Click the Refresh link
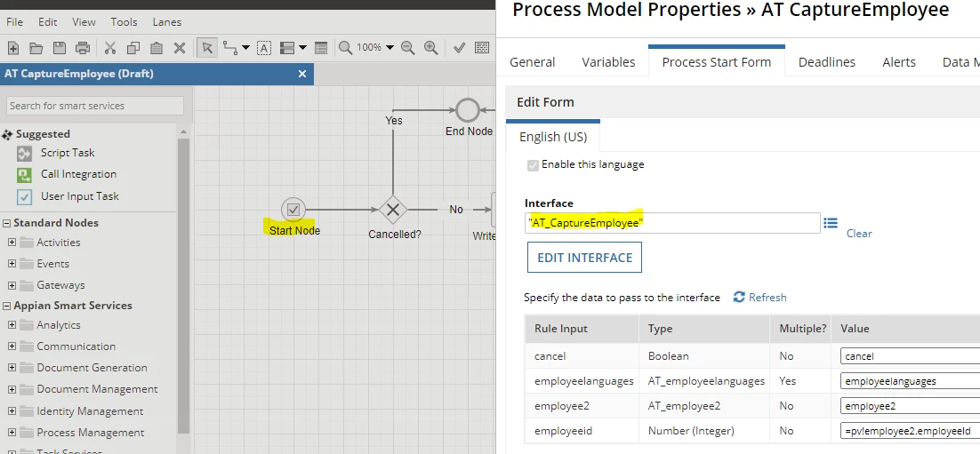Viewport: 980px width, 454px height. [x=760, y=298]
